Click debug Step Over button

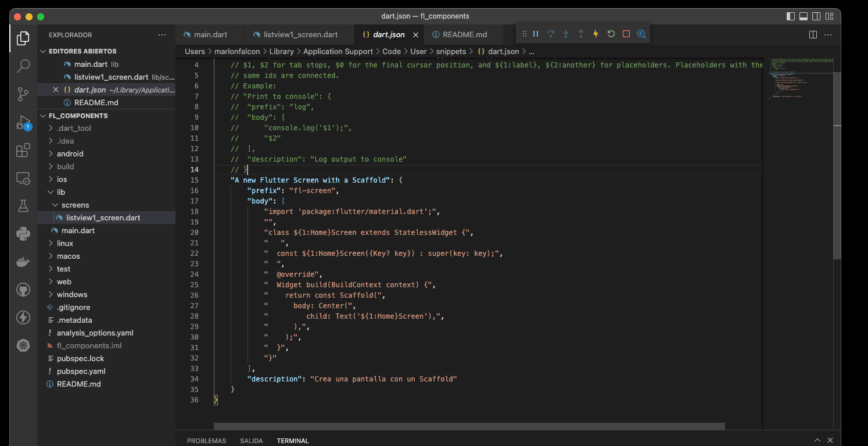[551, 34]
